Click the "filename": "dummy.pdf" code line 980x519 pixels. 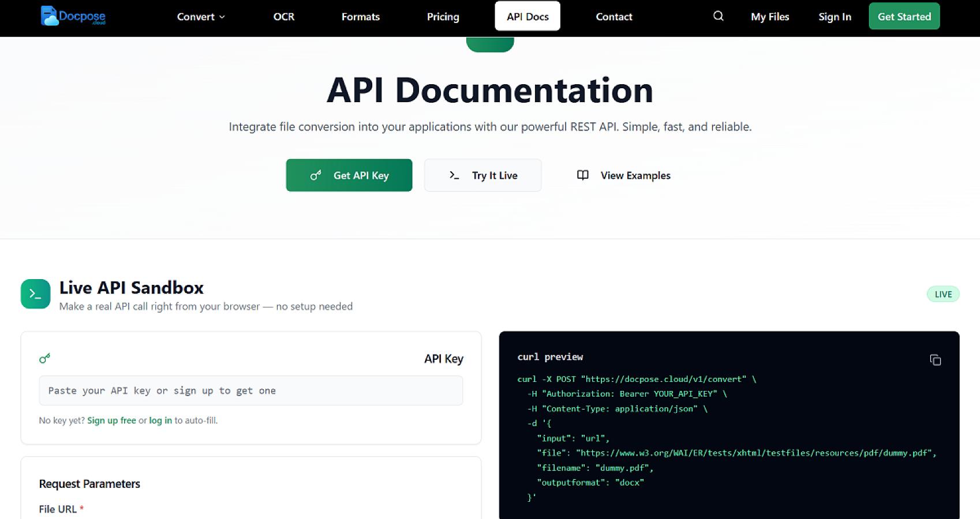coord(595,468)
